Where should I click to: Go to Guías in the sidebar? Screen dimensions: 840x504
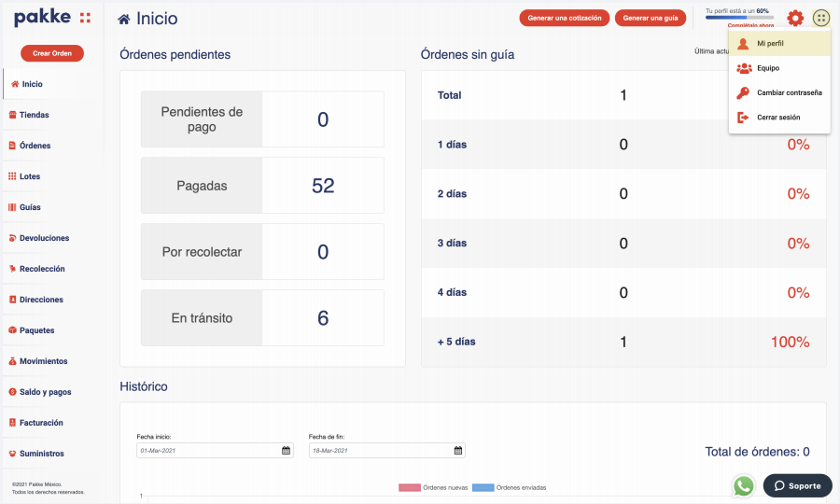[x=30, y=207]
